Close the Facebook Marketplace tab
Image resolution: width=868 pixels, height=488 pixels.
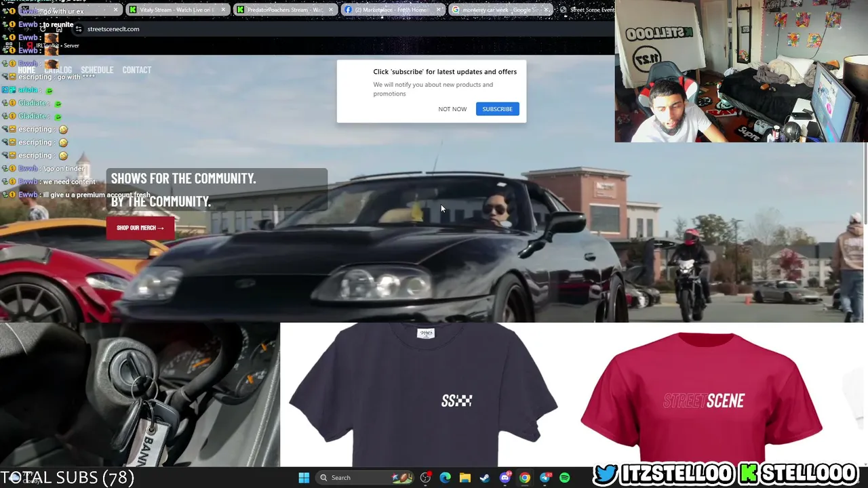point(439,10)
